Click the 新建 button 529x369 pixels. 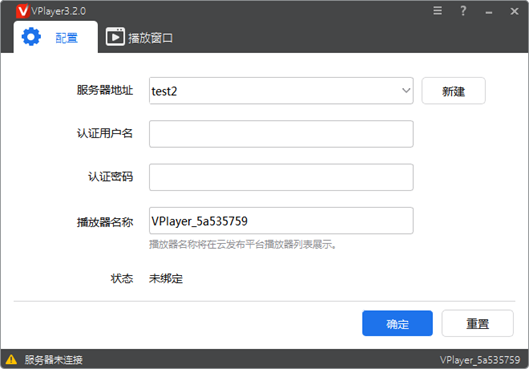pos(453,91)
